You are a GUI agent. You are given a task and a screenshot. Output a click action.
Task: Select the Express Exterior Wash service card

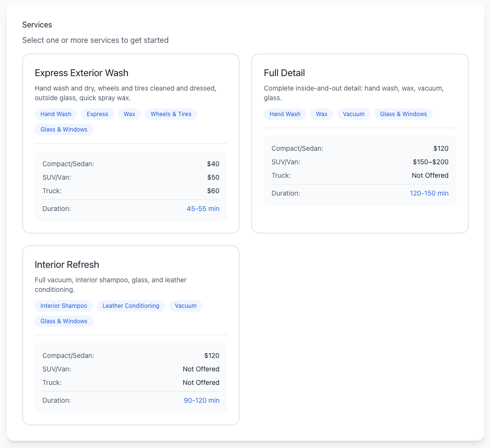[x=131, y=144]
